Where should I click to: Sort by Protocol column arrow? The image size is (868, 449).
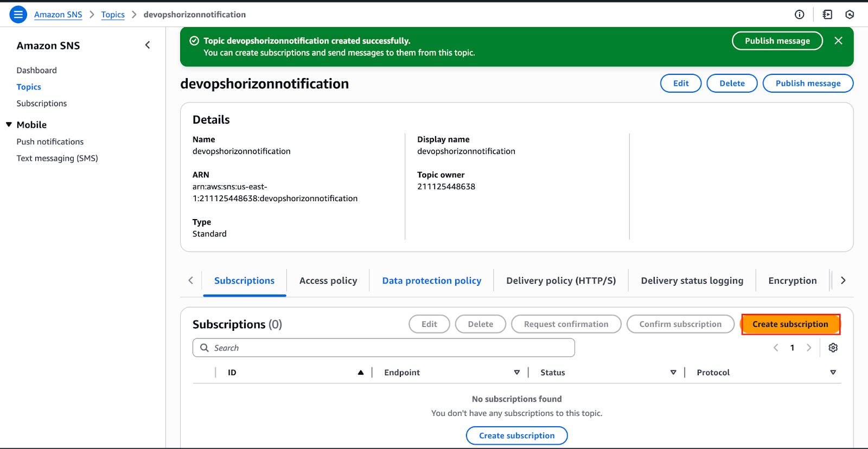(x=833, y=373)
